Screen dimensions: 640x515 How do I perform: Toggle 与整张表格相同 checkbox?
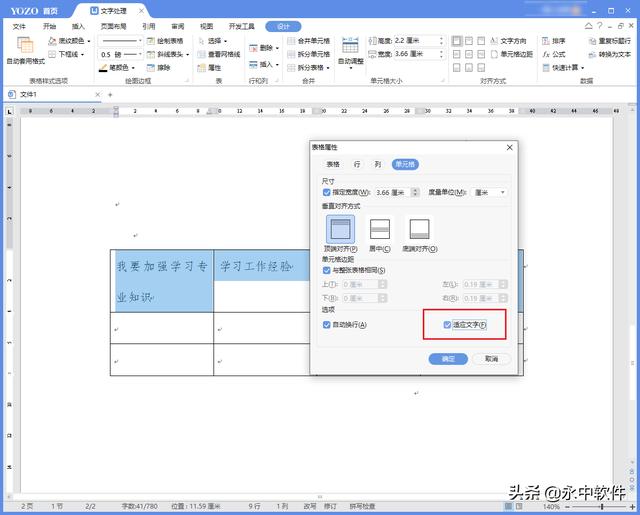[x=327, y=270]
